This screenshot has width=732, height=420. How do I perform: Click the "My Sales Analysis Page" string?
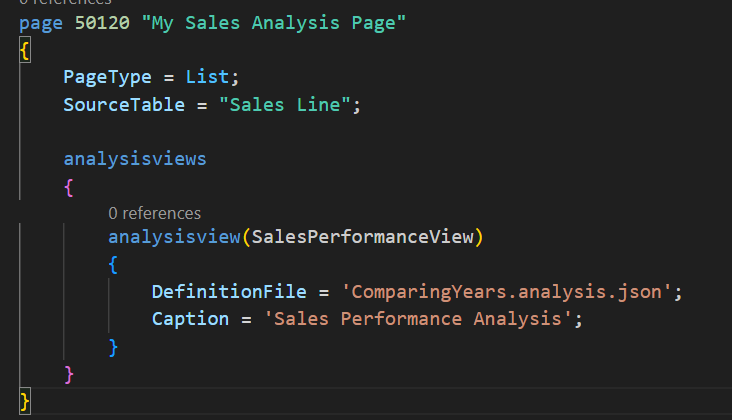click(279, 23)
